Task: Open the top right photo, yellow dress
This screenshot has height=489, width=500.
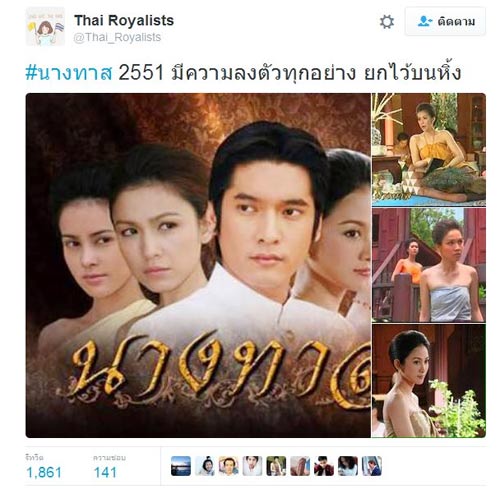Action: (429, 149)
